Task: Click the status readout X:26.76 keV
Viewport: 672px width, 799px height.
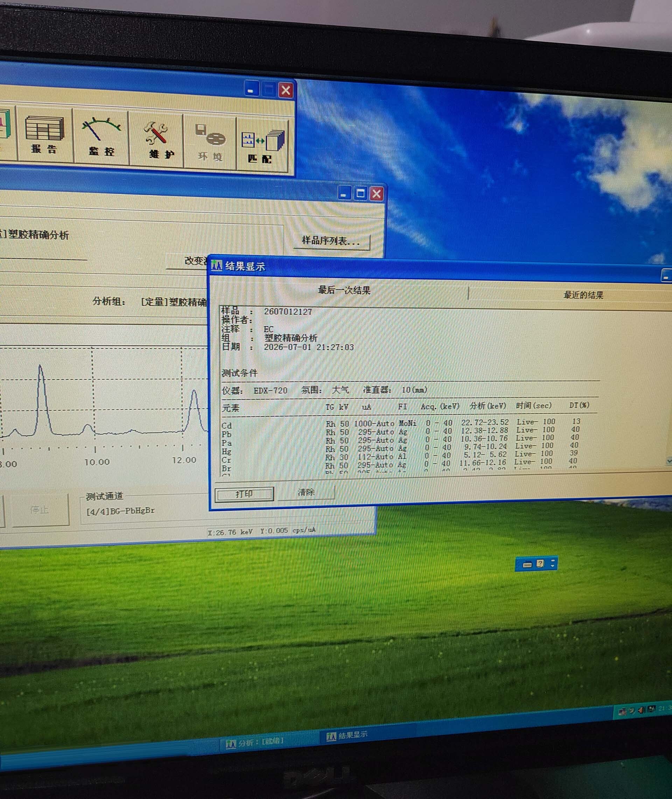Action: [x=230, y=532]
